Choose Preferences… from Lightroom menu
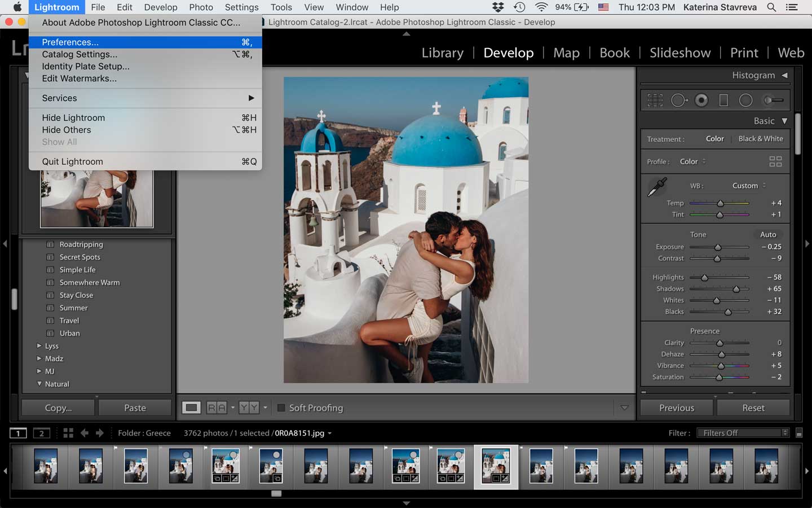The width and height of the screenshot is (812, 508). click(x=145, y=42)
